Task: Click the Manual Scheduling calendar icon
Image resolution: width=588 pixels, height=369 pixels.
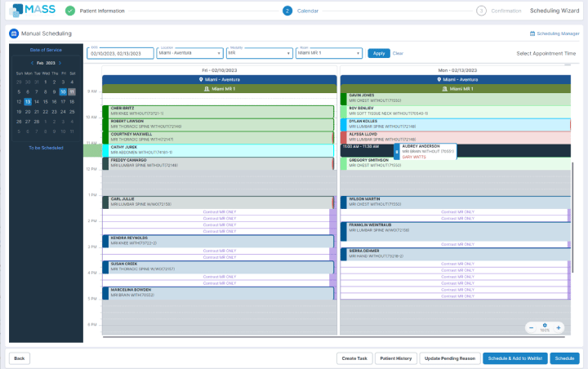Action: 14,33
